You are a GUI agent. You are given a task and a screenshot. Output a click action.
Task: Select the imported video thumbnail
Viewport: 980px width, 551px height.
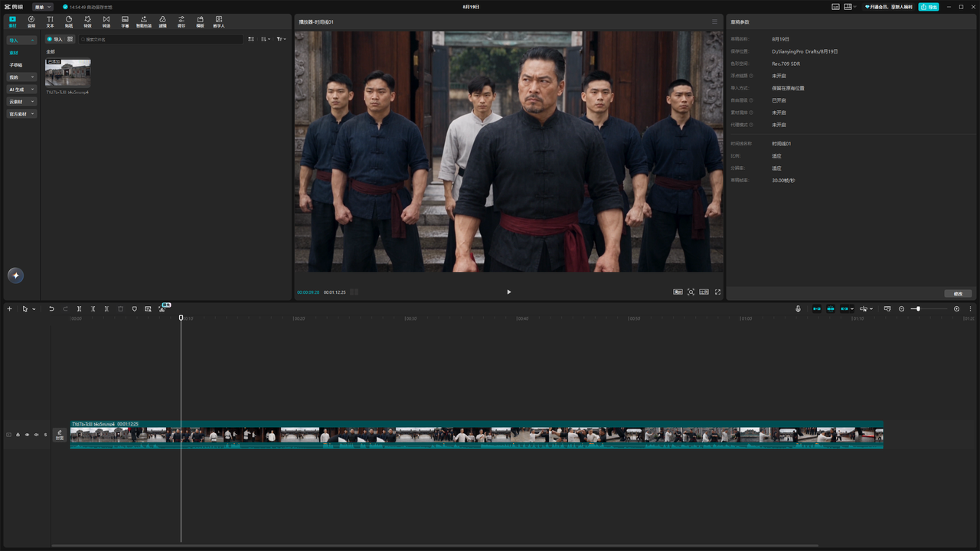pos(67,73)
